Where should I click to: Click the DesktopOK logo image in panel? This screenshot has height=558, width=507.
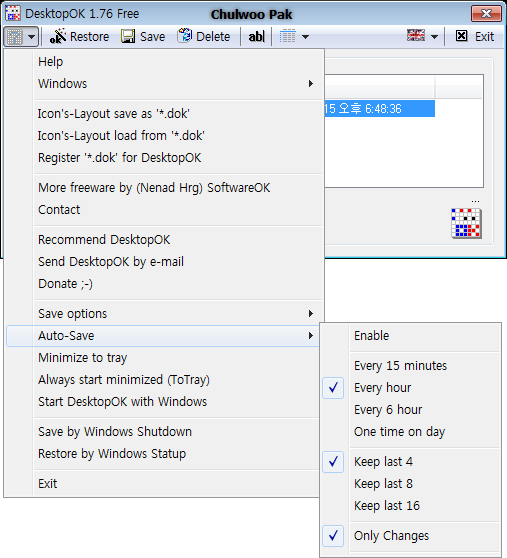point(466,223)
